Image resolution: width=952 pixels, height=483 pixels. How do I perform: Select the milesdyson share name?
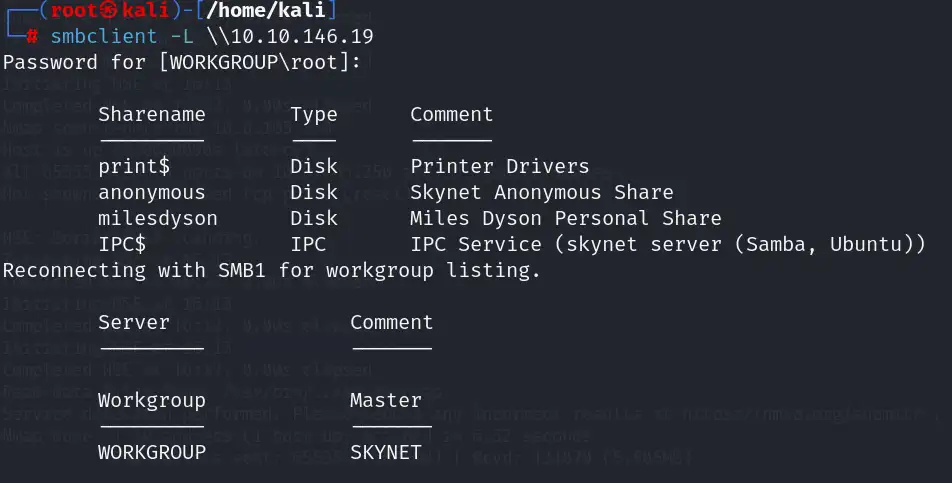157,218
